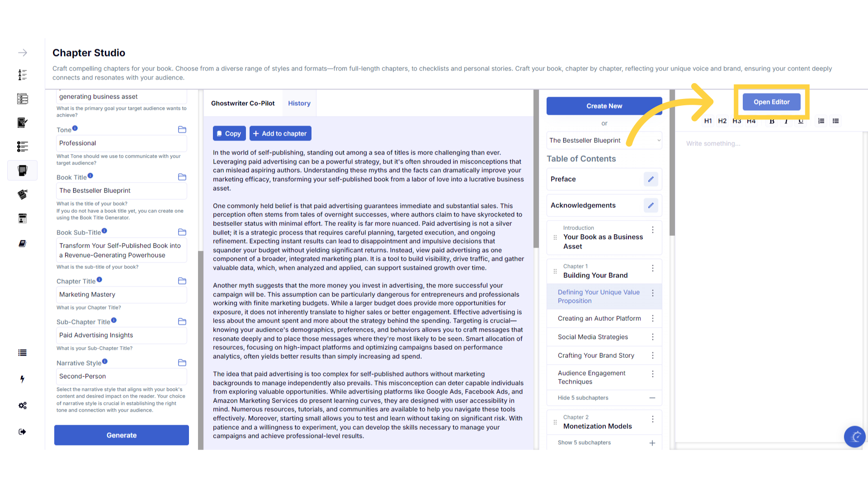The image size is (868, 488).
Task: Click the lightning bolt sidebar icon
Action: (x=23, y=379)
